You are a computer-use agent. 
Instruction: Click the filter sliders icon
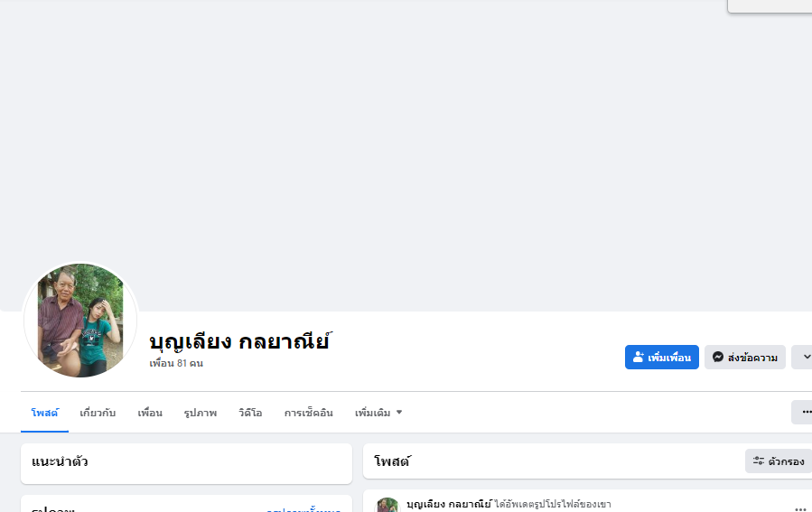pos(759,461)
